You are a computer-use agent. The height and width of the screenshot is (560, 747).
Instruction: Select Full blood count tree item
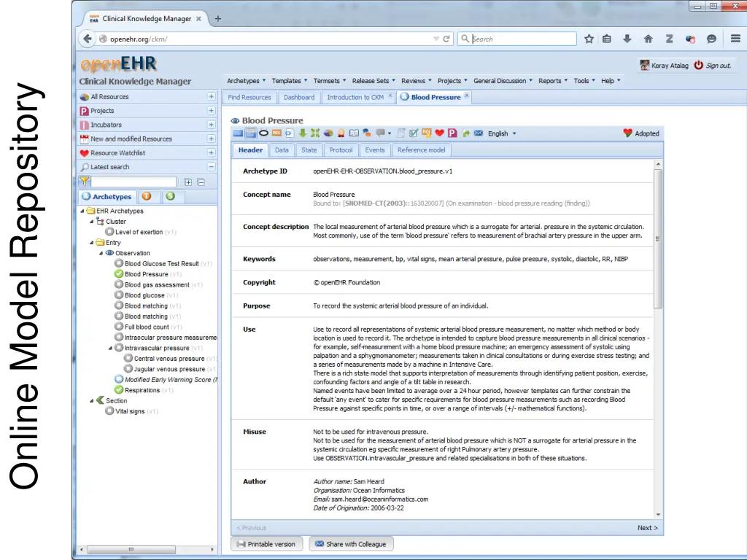(x=147, y=327)
